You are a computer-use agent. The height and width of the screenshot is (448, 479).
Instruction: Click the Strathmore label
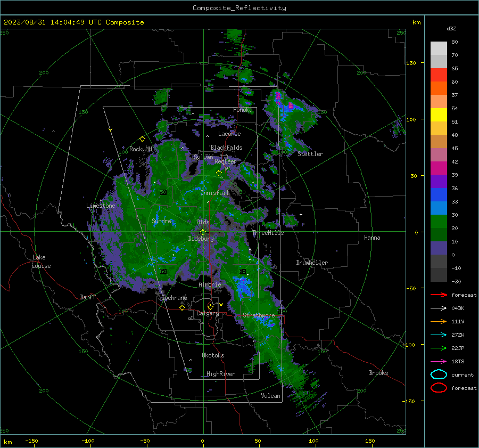[x=259, y=315]
